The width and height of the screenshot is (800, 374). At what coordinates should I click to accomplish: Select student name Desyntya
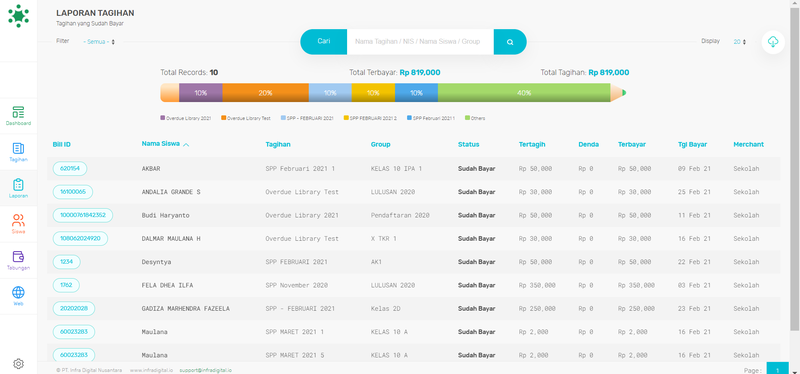(157, 262)
